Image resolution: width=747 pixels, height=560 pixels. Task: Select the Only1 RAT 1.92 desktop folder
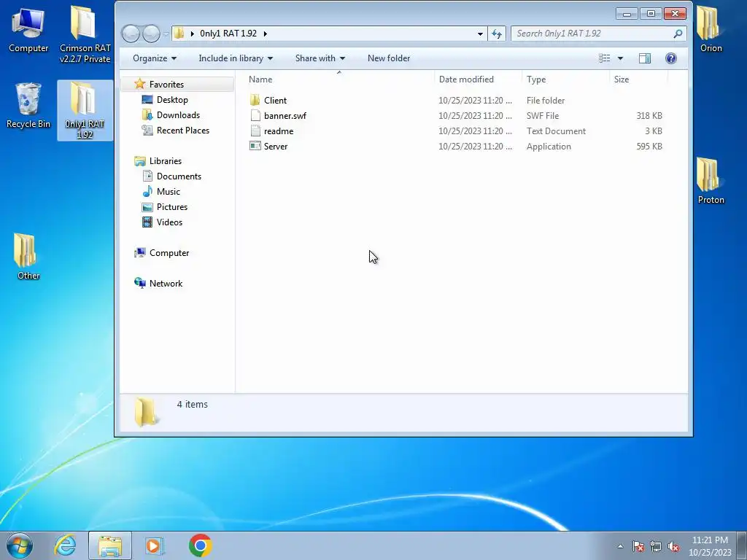tap(85, 111)
